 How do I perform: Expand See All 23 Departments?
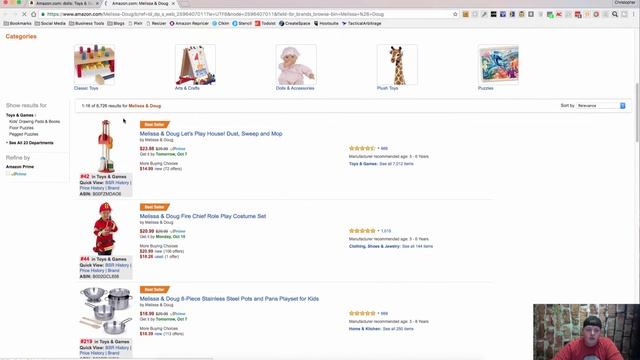[31, 143]
